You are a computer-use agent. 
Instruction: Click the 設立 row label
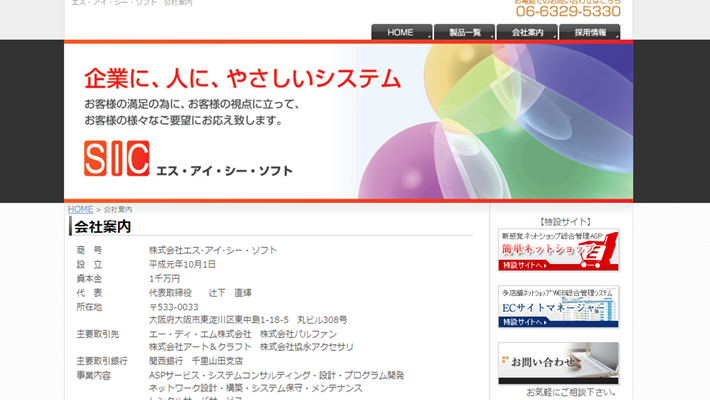click(x=89, y=264)
